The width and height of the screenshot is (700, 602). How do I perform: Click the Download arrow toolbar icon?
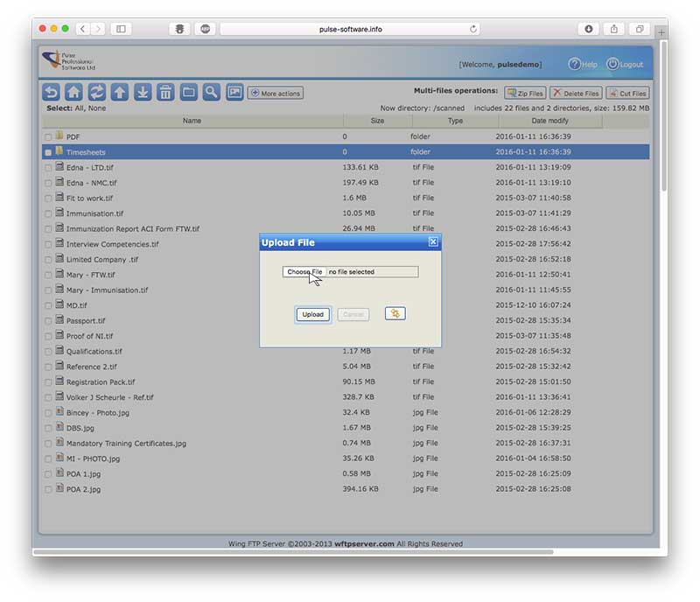pos(143,92)
